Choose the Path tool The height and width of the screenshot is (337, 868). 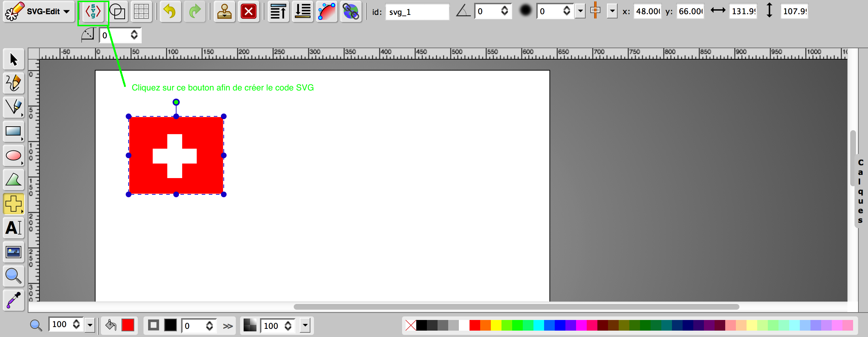(x=13, y=179)
